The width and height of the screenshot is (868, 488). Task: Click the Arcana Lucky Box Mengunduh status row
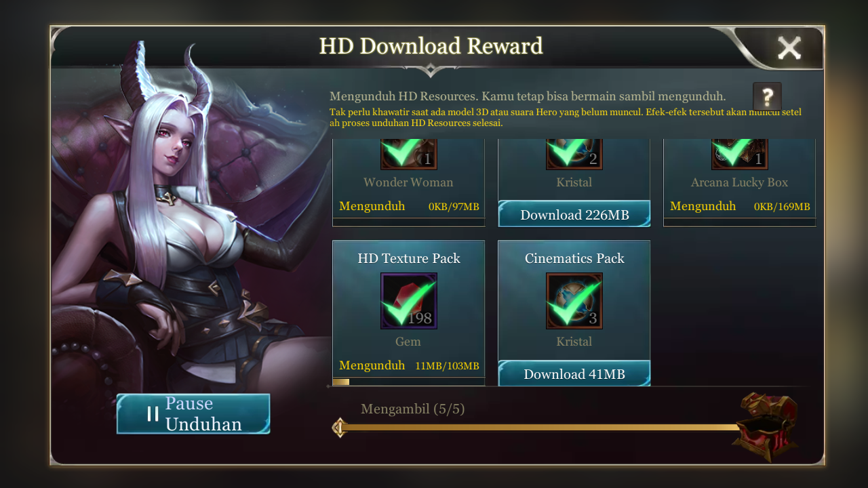[x=740, y=206]
